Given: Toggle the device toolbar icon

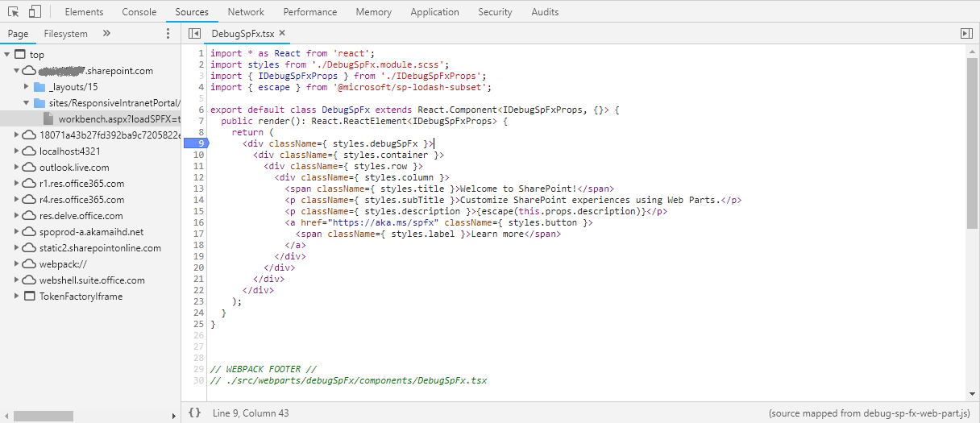Looking at the screenshot, I should [x=35, y=12].
